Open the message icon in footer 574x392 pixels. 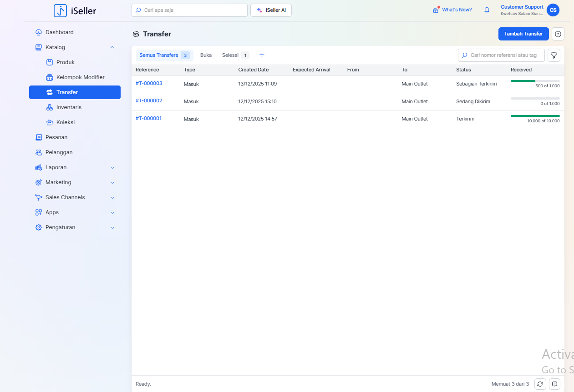(554, 384)
